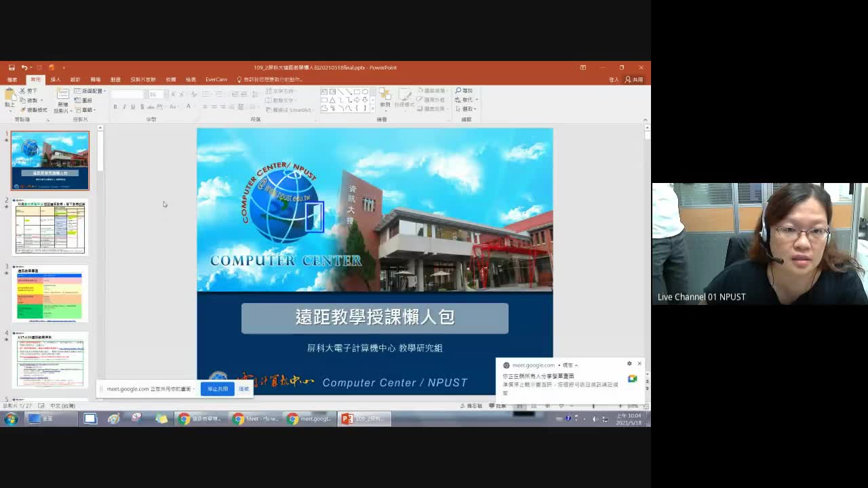Open the Meet Chrome window in taskbar
The height and width of the screenshot is (488, 868).
click(256, 419)
